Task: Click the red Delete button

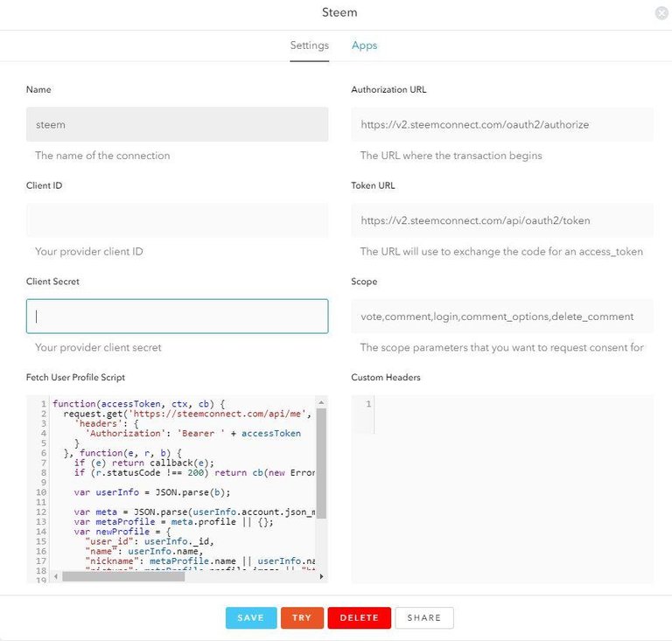Action: click(359, 618)
